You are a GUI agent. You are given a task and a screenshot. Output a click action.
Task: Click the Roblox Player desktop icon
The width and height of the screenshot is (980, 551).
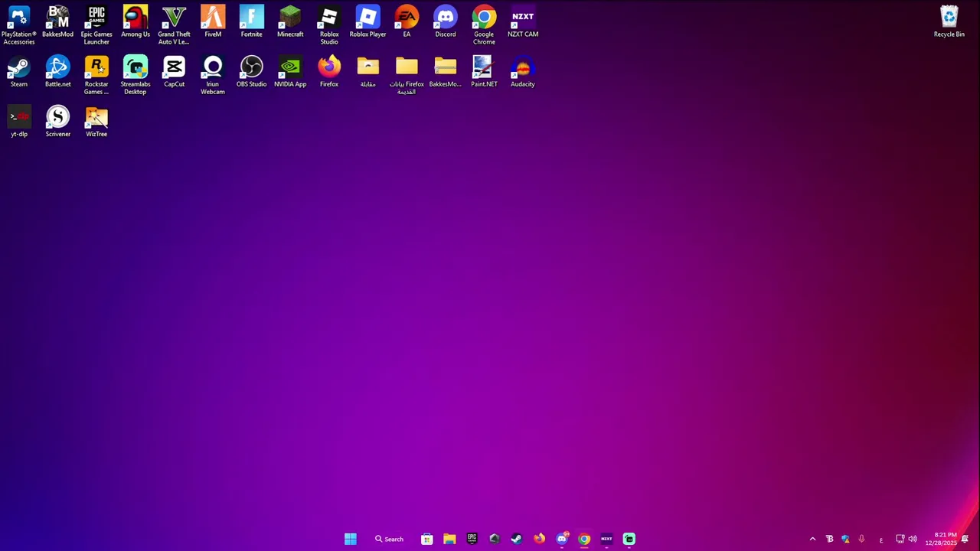(x=367, y=21)
